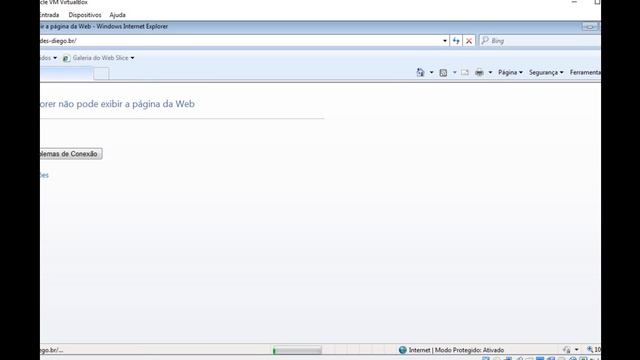Expand the address bar history dropdown
The image size is (640, 360).
(x=445, y=41)
